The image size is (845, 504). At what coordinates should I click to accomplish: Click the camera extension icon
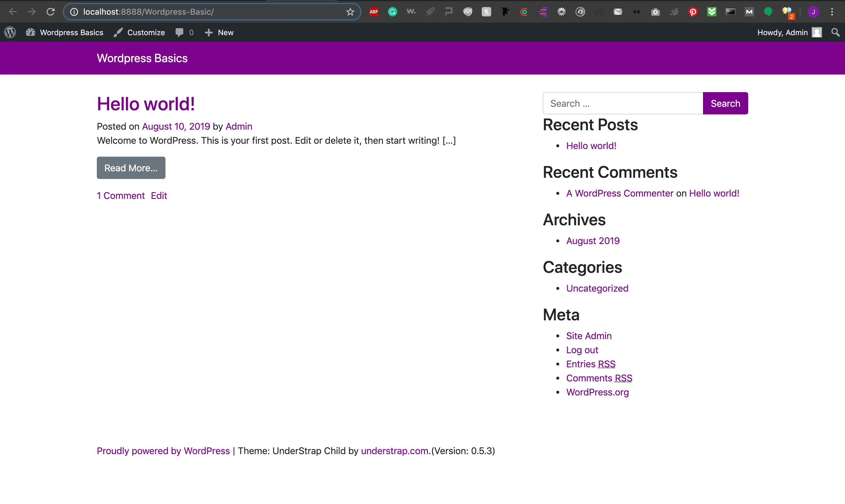point(655,12)
